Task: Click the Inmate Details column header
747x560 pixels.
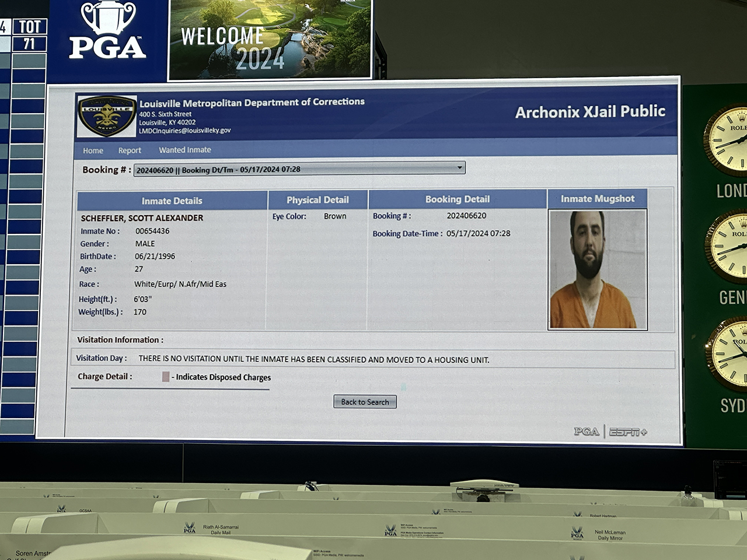Action: click(172, 201)
